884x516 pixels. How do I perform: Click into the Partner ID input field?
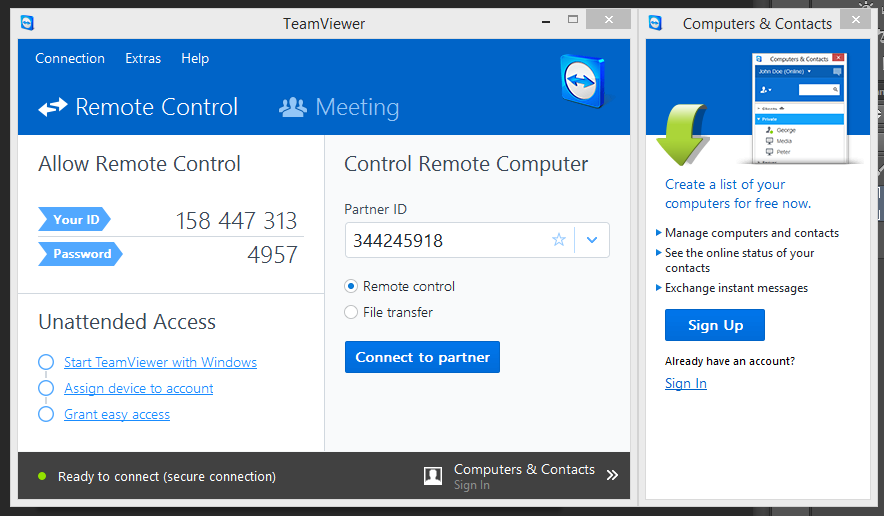click(x=445, y=240)
